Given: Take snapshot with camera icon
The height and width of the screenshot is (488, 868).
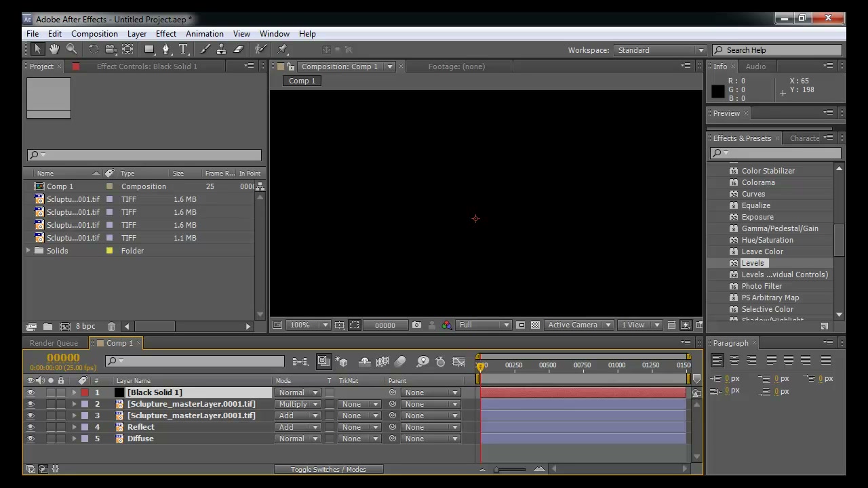Looking at the screenshot, I should click(x=416, y=325).
